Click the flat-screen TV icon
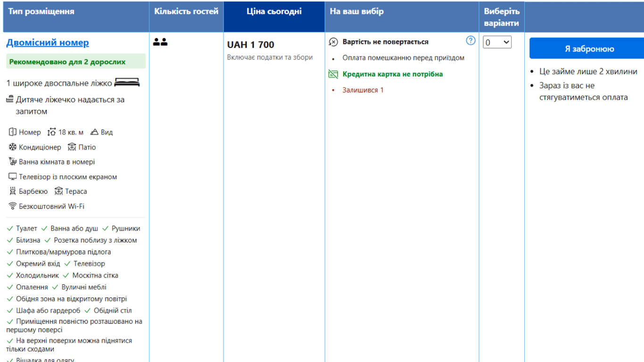This screenshot has width=644, height=362. coord(13,177)
